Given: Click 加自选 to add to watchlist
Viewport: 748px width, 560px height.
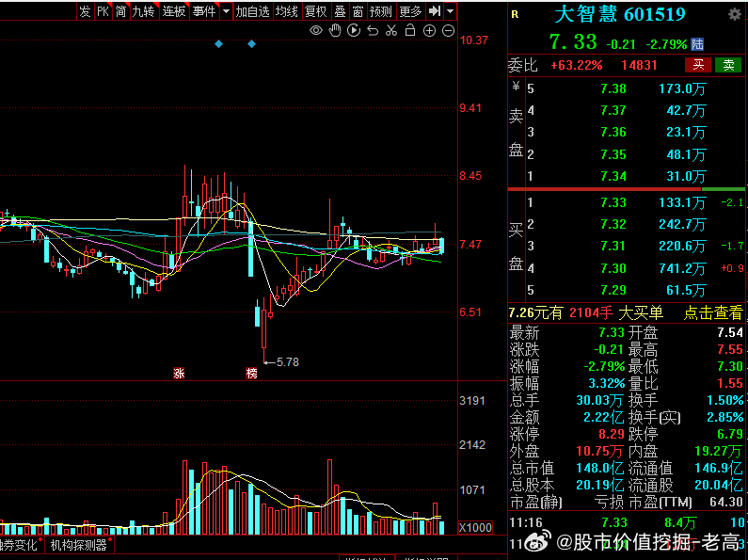Looking at the screenshot, I should [x=252, y=11].
